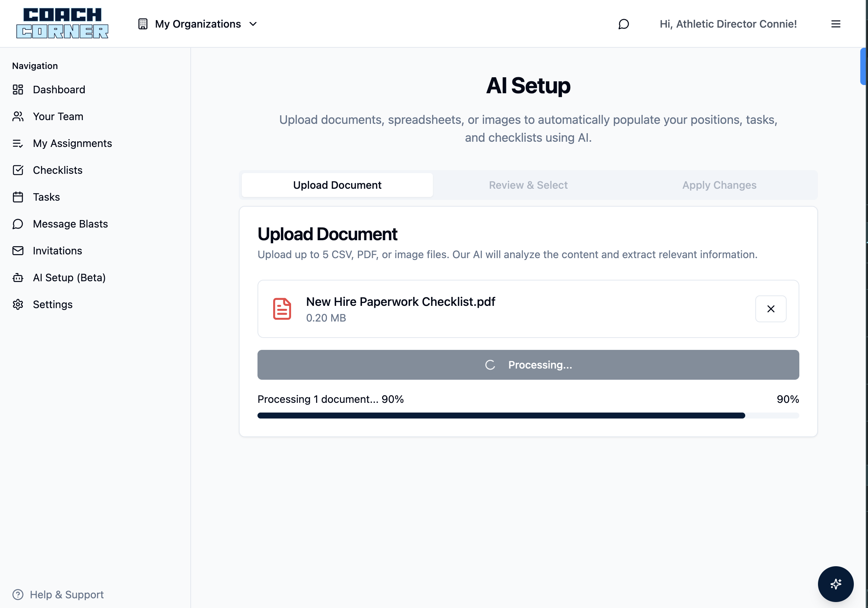Click the red PDF file icon
The width and height of the screenshot is (868, 608).
[x=282, y=309]
